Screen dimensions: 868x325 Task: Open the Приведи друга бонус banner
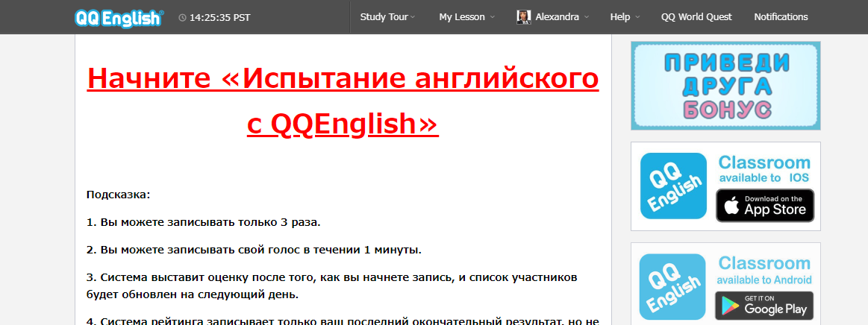725,86
